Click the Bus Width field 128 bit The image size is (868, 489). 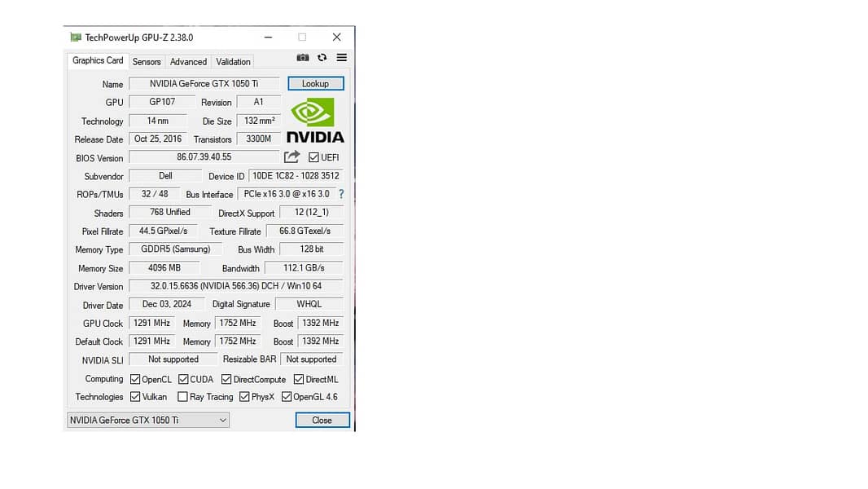click(312, 249)
